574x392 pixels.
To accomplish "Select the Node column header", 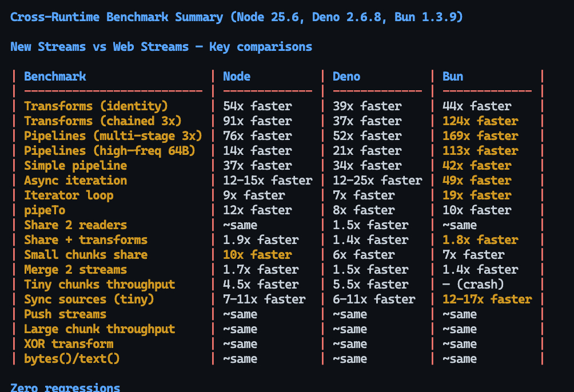I will click(x=237, y=76).
